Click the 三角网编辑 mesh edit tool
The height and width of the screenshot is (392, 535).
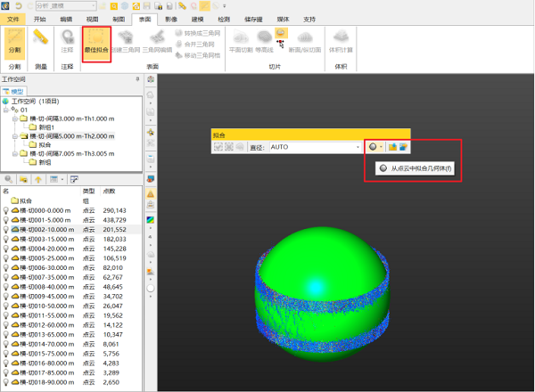[x=157, y=42]
